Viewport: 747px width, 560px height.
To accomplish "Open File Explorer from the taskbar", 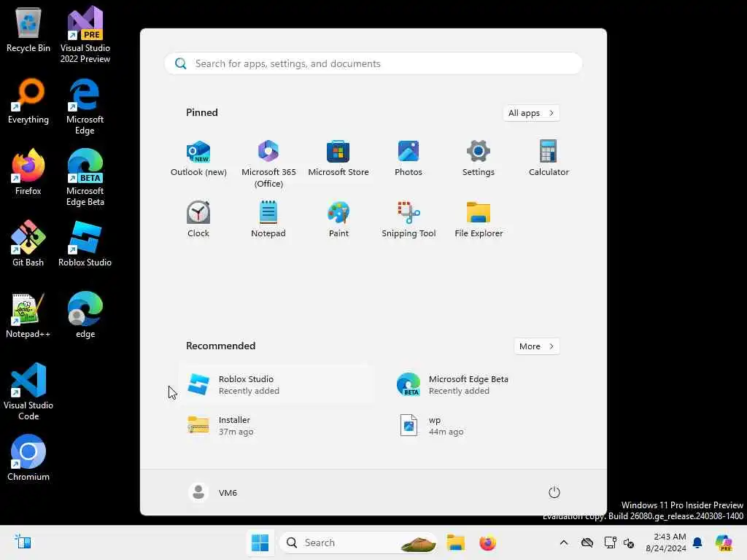I will click(x=456, y=542).
